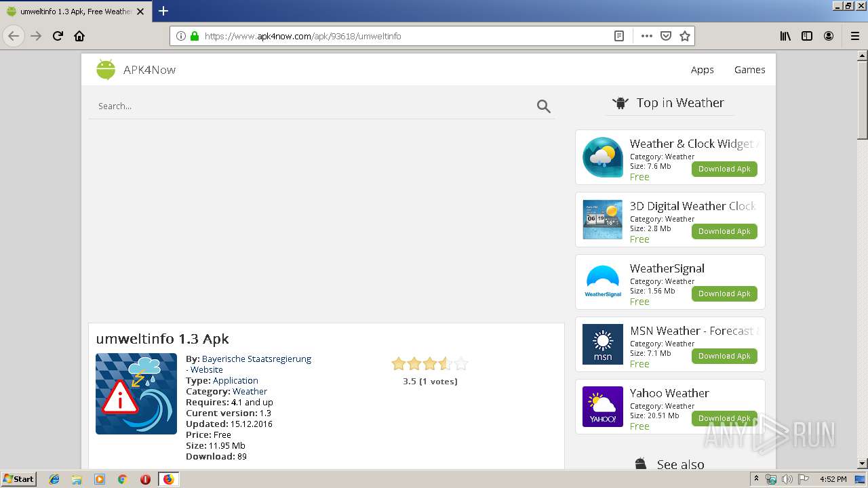
Task: Open Internet Explorer from taskbar
Action: [54, 479]
